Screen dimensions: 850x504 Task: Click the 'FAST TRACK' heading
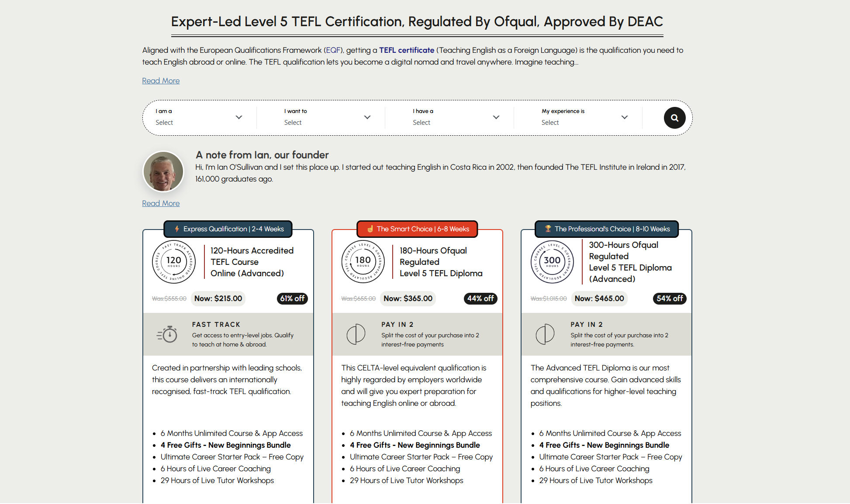pos(216,325)
